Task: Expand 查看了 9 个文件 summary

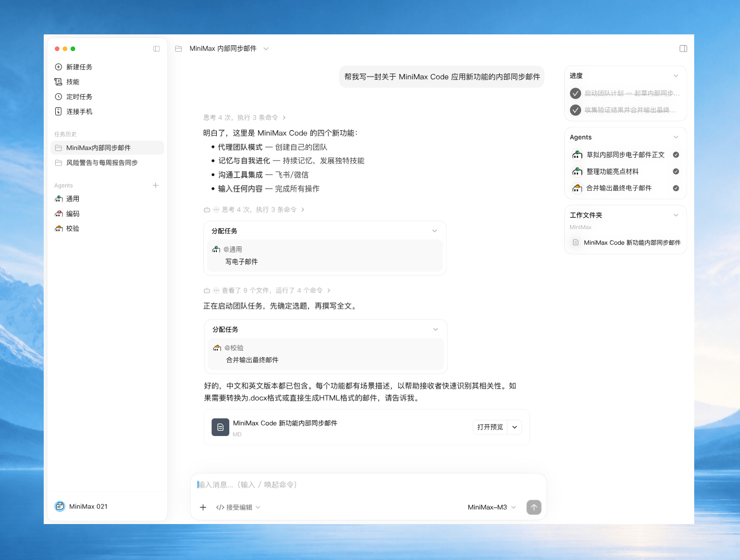Action: (x=267, y=290)
